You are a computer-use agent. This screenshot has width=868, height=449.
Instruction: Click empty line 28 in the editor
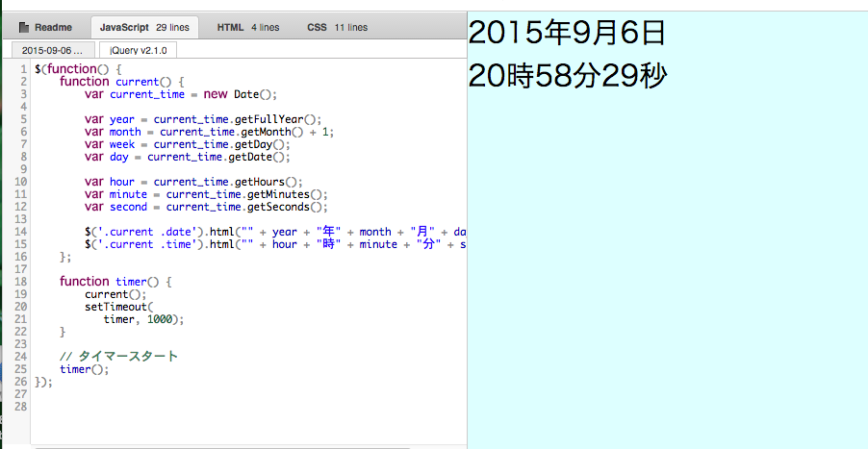241,407
